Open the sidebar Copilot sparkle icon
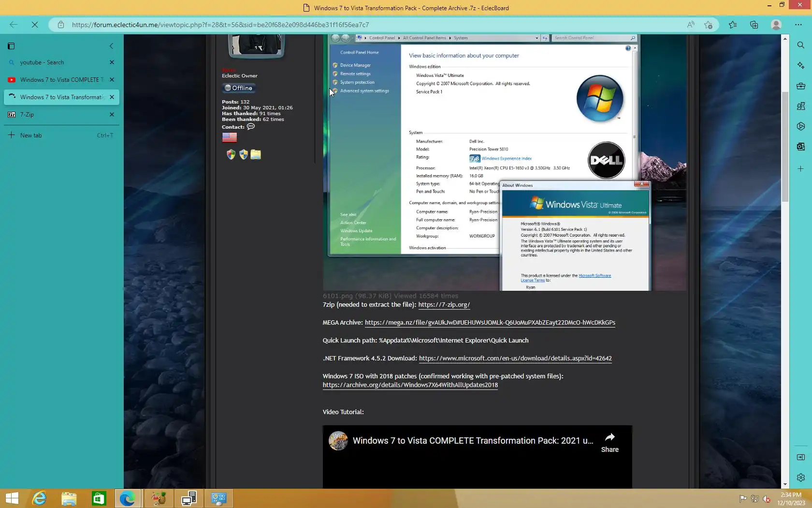 (801, 65)
